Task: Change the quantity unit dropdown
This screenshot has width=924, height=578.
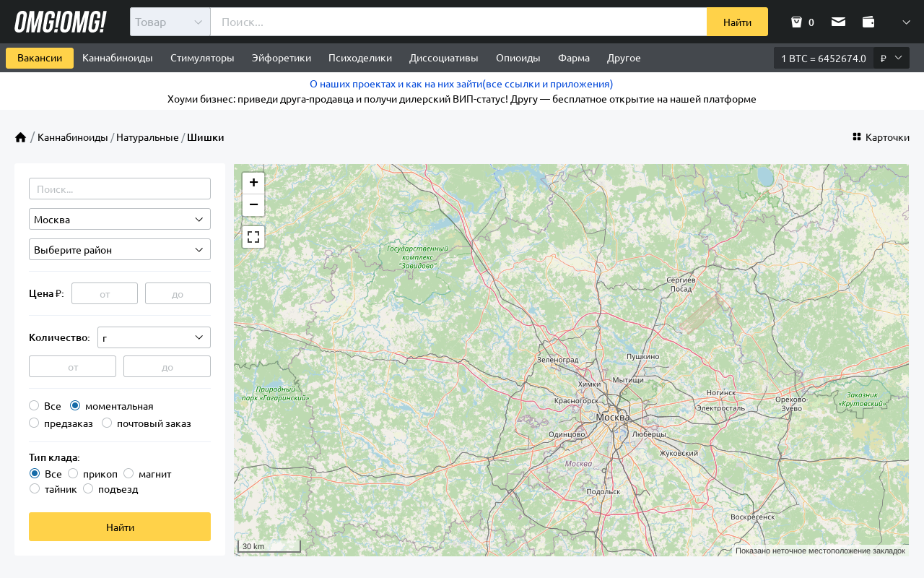Action: [x=154, y=337]
